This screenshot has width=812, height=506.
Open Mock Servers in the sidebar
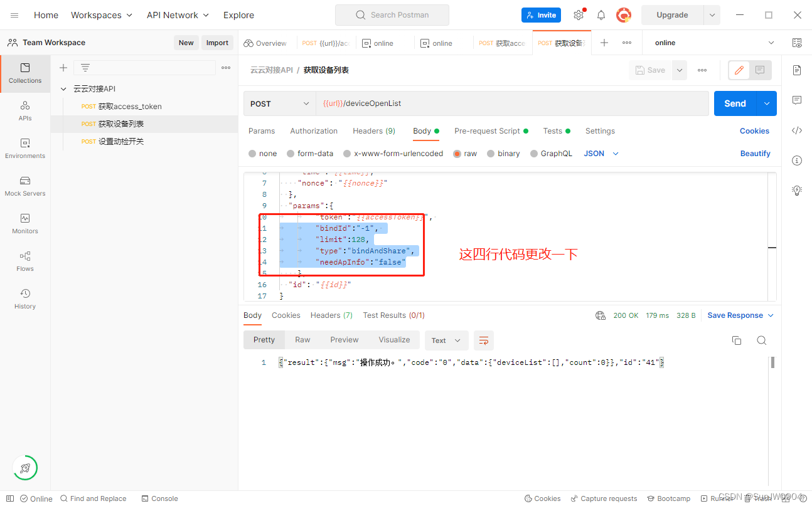point(25,186)
